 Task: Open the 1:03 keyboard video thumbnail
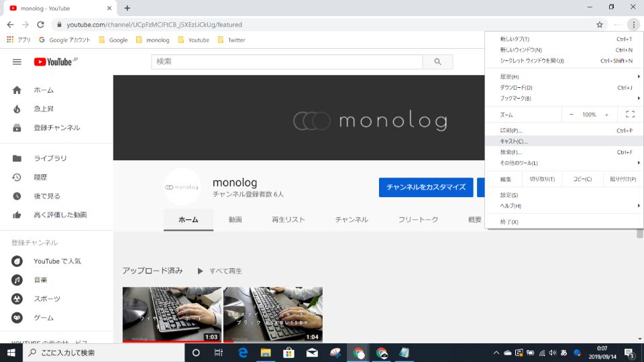coord(172,314)
